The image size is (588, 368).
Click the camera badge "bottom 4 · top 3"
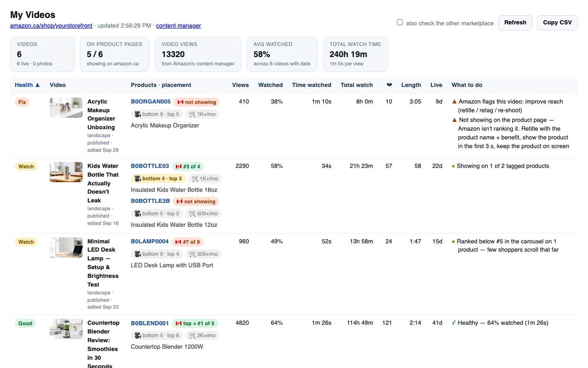click(158, 178)
